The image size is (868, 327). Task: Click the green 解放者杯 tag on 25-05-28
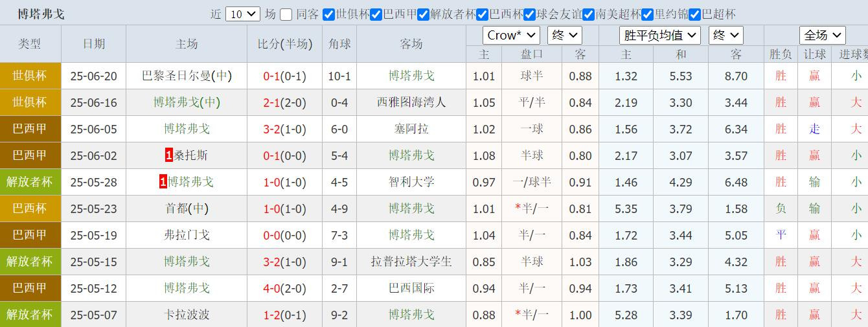pos(30,182)
